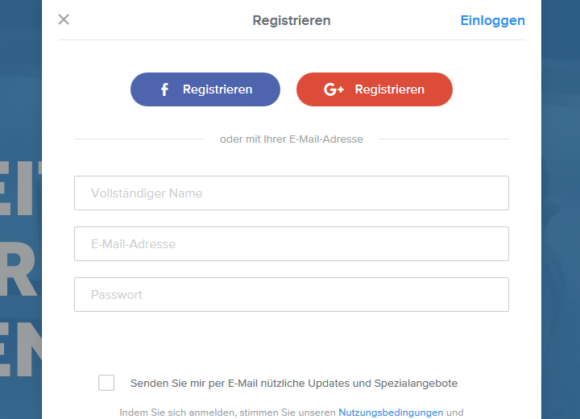This screenshot has height=419, width=580.
Task: Close the Registrieren dialog with the X
Action: tap(64, 19)
